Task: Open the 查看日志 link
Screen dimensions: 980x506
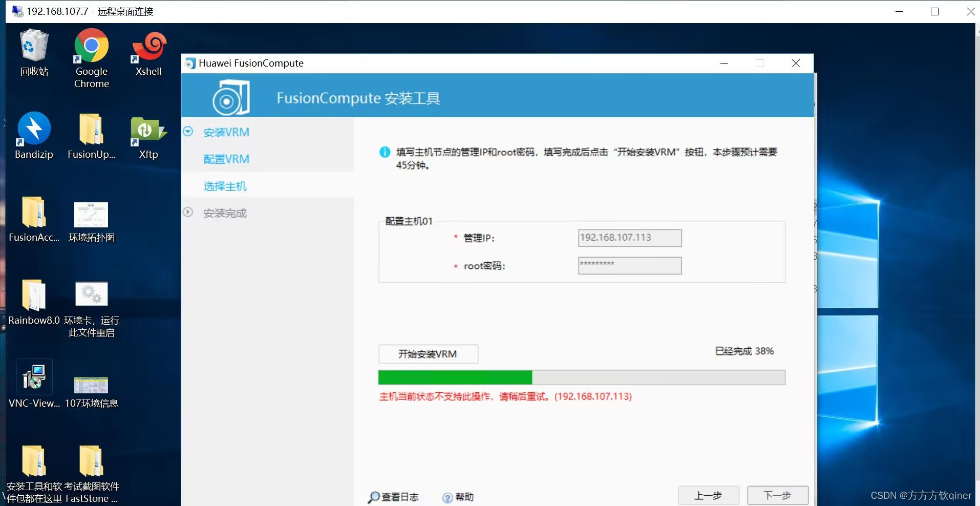Action: [x=400, y=497]
